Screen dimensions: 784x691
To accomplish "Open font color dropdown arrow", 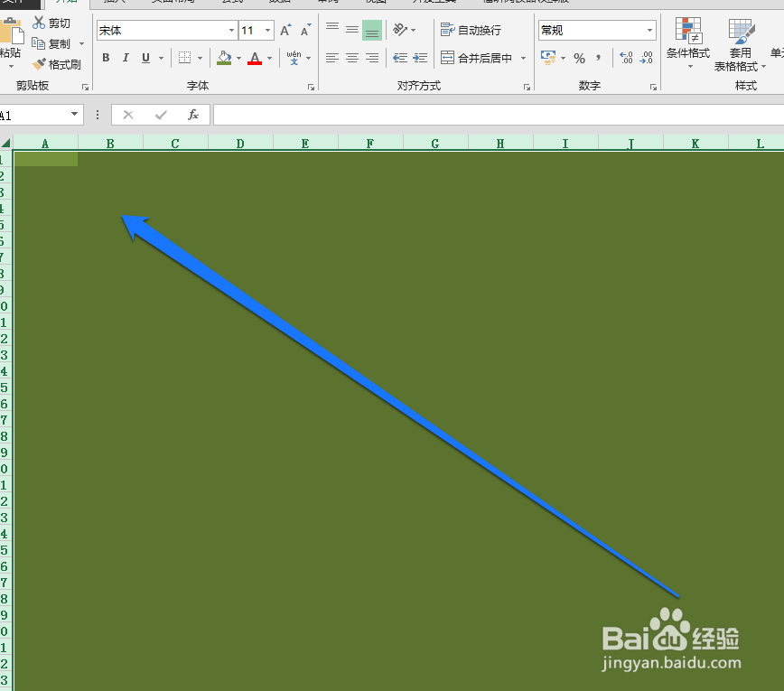I will click(269, 58).
